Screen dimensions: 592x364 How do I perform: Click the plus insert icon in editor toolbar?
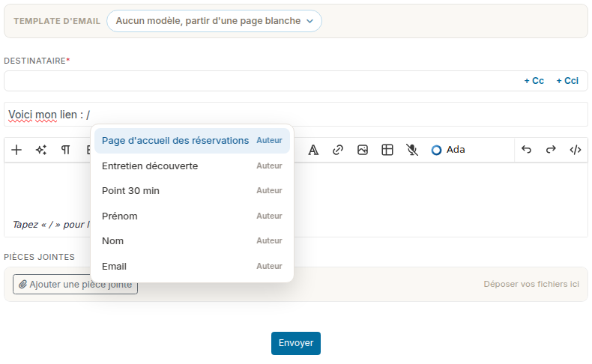coord(16,150)
